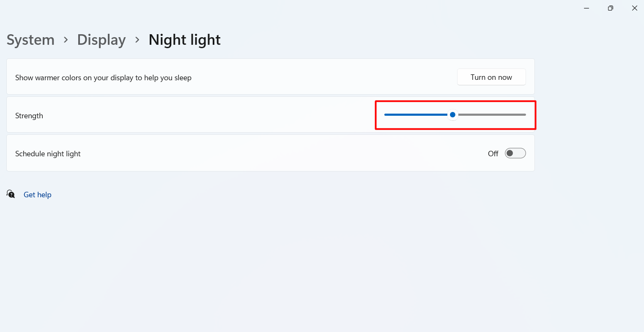Click the gray unfilled part of Strength slider
Viewport: 644px width, 332px height.
click(x=491, y=114)
